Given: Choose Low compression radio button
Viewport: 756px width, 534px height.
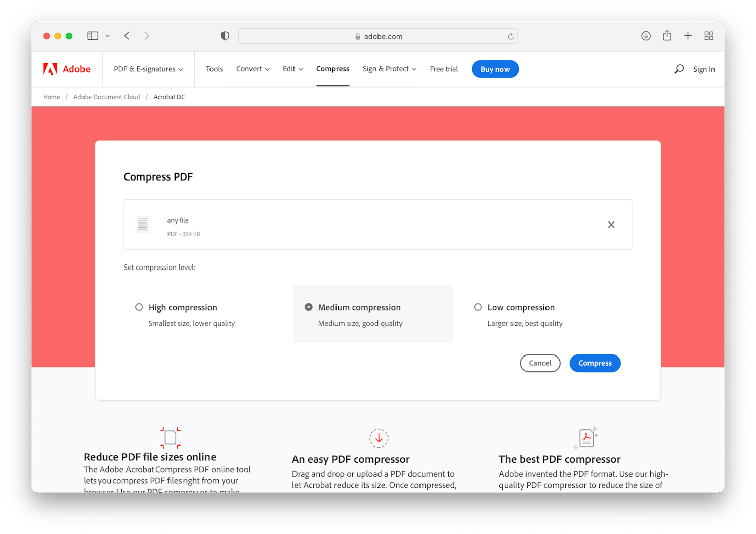Looking at the screenshot, I should click(478, 307).
